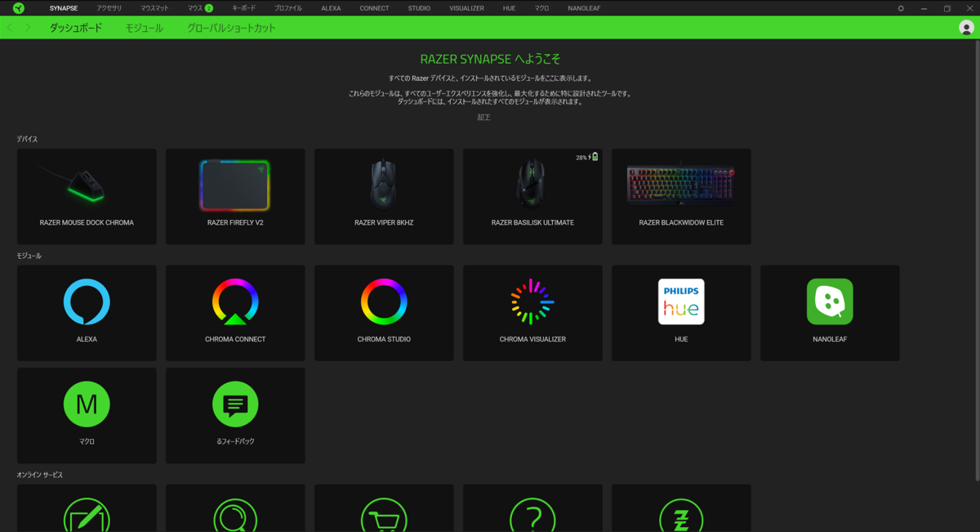
Task: Launch the Chroma Studio module
Action: click(x=384, y=312)
